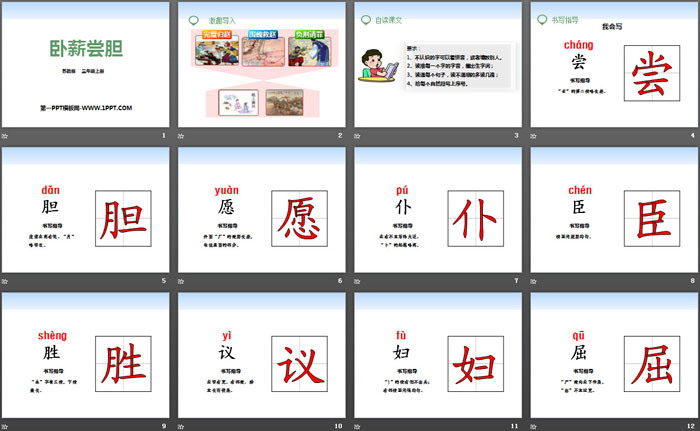Click slide number 7 label
Viewport: 700px width, 431px height.
pyautogui.click(x=517, y=280)
